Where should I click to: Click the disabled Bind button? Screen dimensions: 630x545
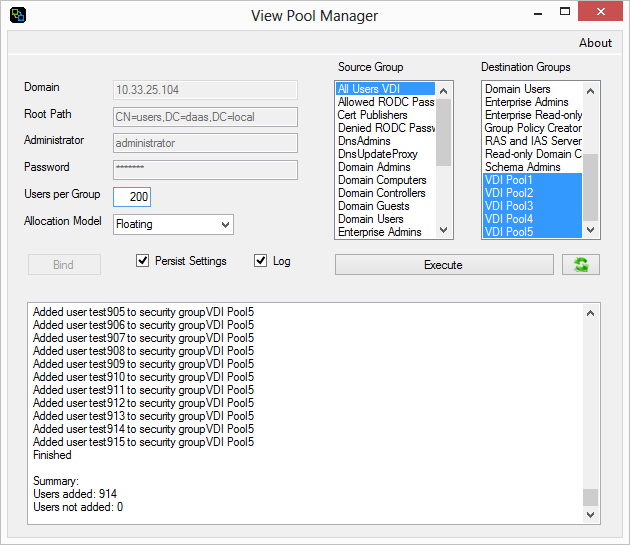(x=64, y=264)
